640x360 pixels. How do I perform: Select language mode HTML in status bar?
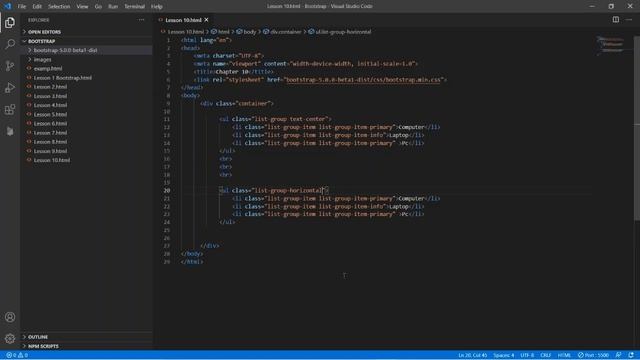[564, 355]
